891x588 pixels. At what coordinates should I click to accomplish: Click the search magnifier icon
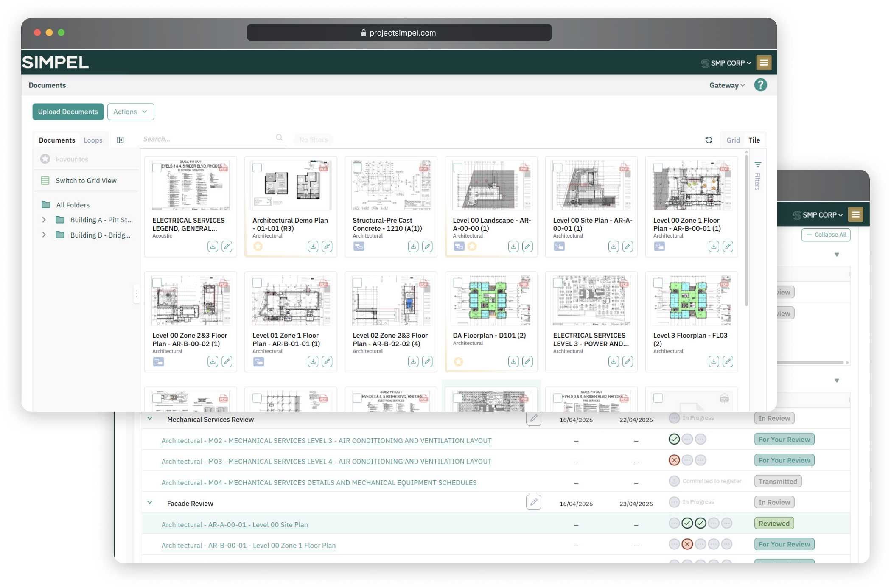click(279, 137)
